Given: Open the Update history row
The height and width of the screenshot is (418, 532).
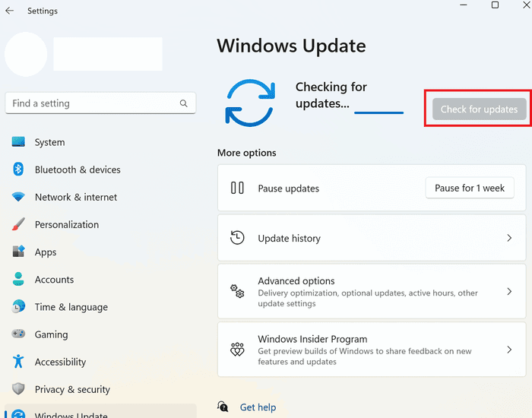Looking at the screenshot, I should (372, 238).
